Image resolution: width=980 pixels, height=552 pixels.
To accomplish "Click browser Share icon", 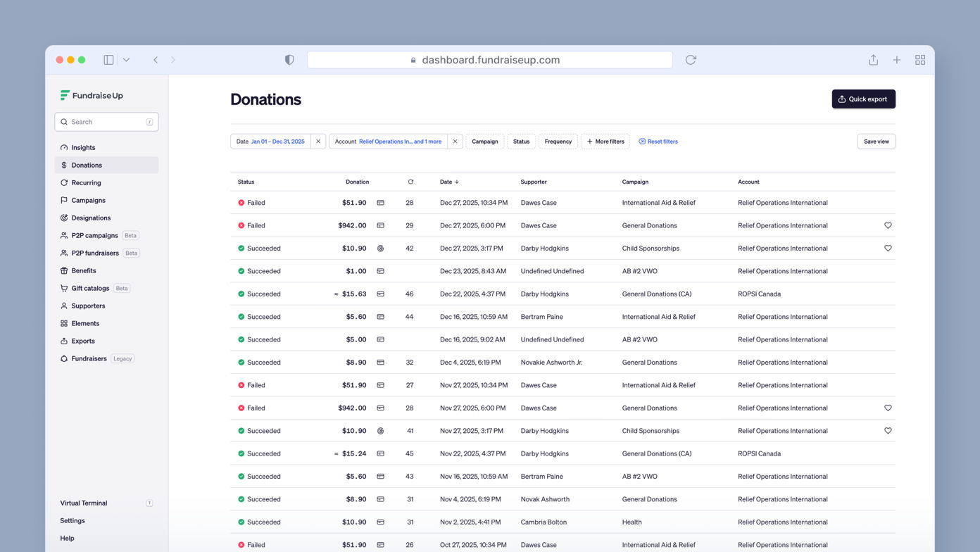I will (x=873, y=60).
